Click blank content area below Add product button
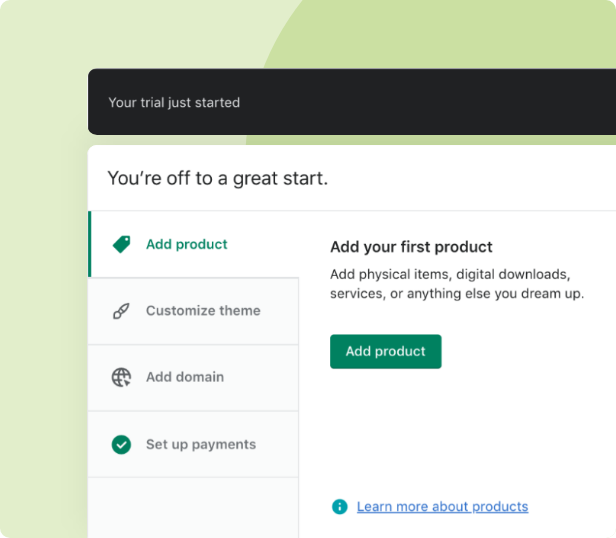The width and height of the screenshot is (616, 538). (460, 430)
